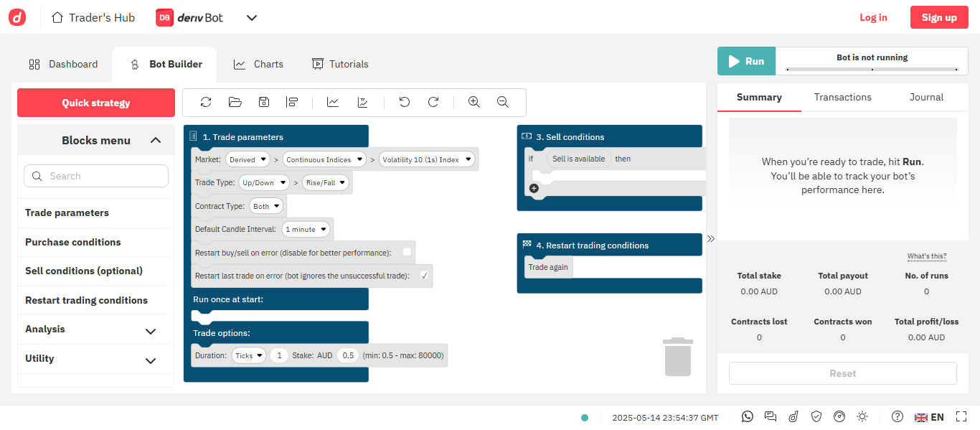Click the save bot icon
980x430 pixels.
(x=264, y=103)
